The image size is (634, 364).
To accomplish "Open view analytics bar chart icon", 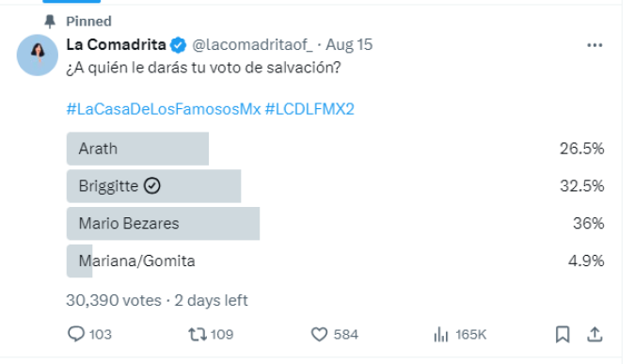I will [441, 335].
